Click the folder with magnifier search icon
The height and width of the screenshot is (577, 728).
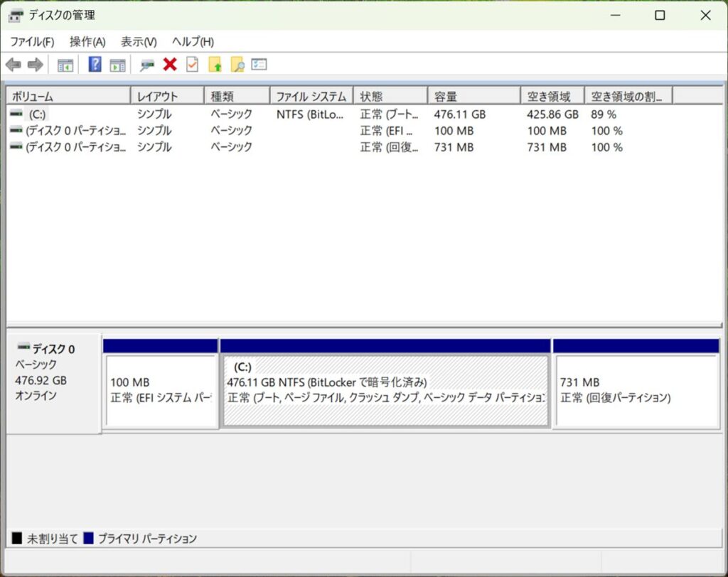[237, 65]
